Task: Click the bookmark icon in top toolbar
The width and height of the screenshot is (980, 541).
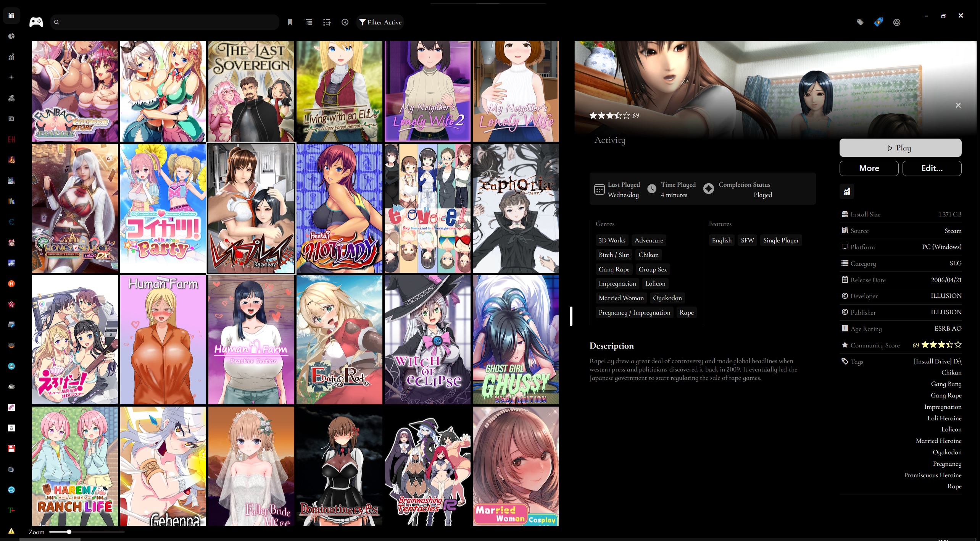Action: 290,22
